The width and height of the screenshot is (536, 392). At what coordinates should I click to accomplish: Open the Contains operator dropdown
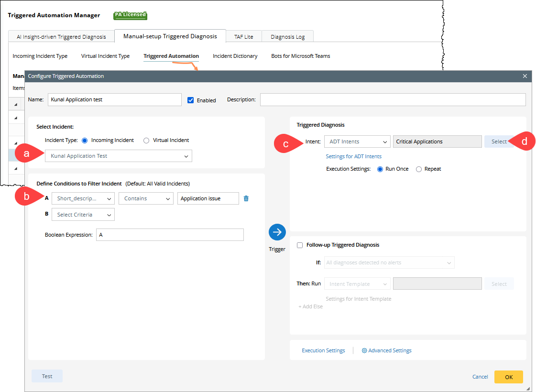click(146, 198)
